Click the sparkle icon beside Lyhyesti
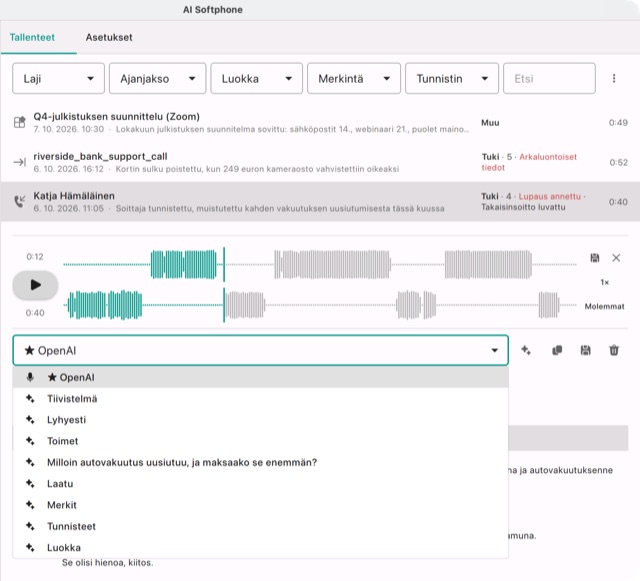The width and height of the screenshot is (640, 581). tap(30, 420)
